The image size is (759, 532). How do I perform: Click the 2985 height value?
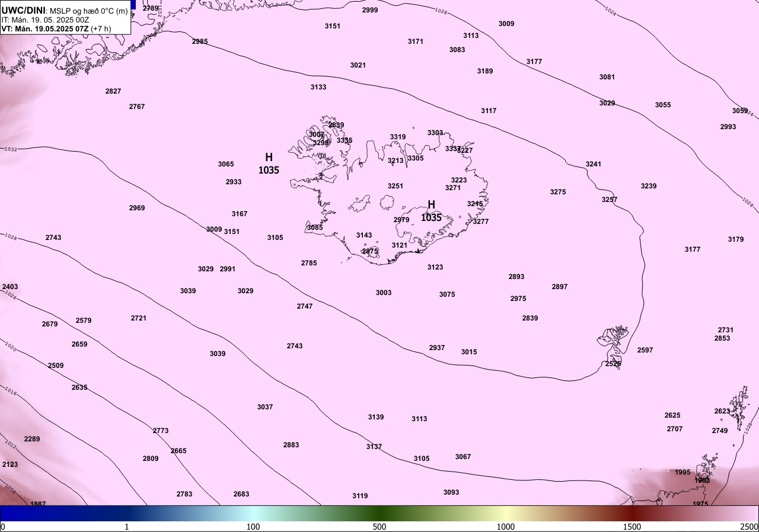coord(200,41)
